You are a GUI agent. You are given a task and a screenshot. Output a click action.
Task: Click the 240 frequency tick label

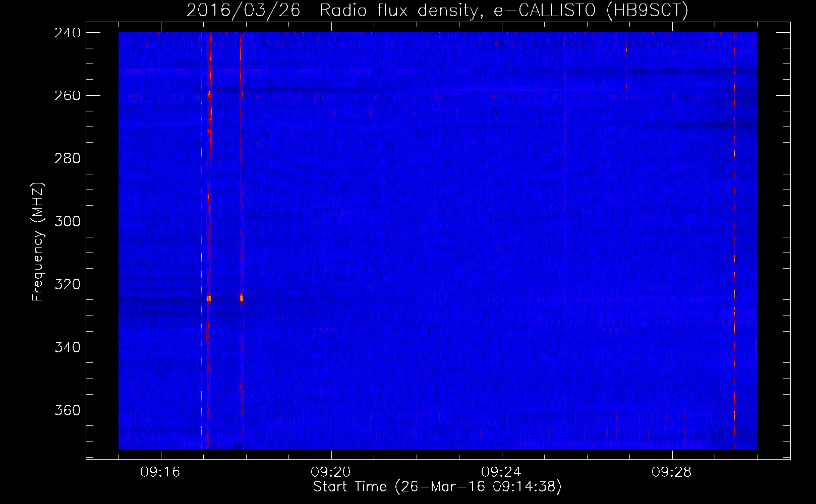pyautogui.click(x=67, y=33)
